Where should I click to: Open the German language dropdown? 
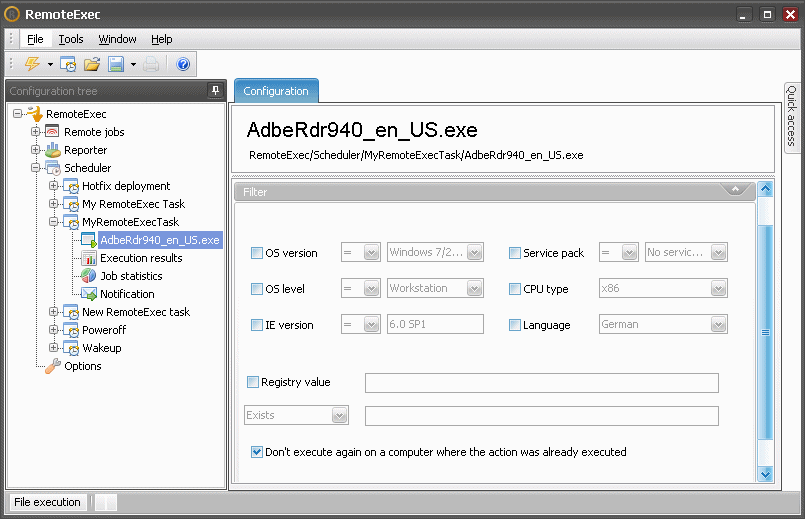(718, 324)
